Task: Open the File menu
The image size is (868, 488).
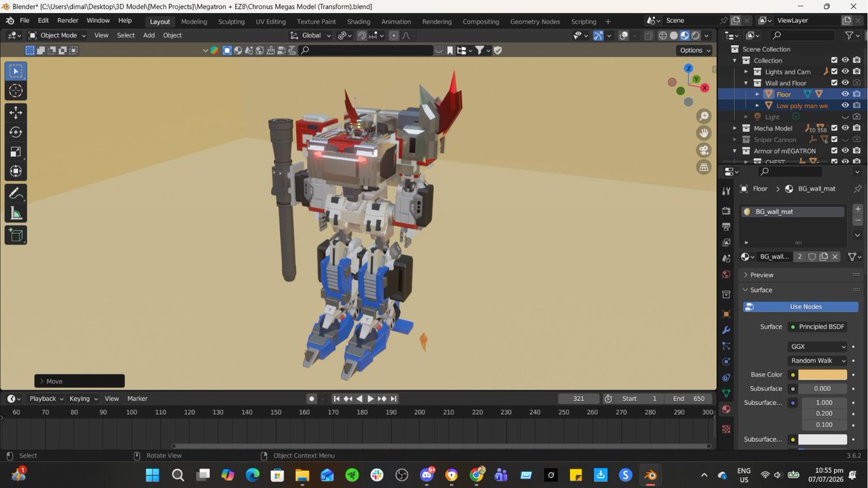Action: coord(25,21)
